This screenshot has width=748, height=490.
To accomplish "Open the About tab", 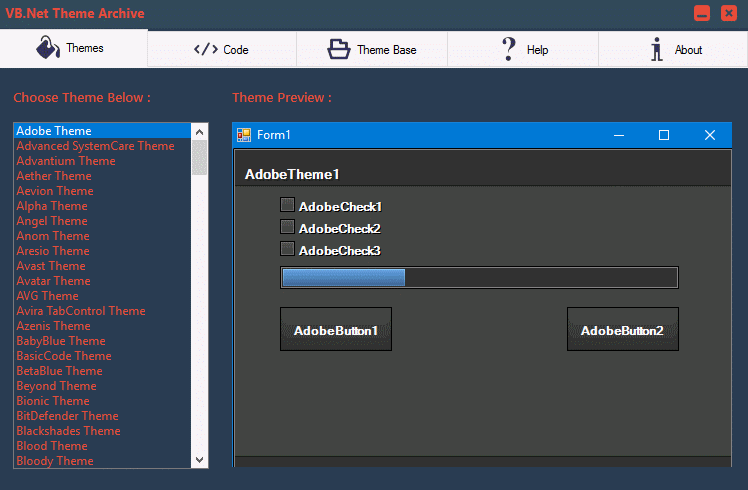I will pos(673,49).
